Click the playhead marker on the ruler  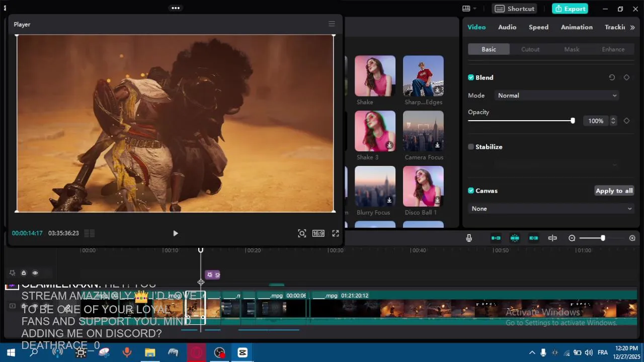[201, 250]
